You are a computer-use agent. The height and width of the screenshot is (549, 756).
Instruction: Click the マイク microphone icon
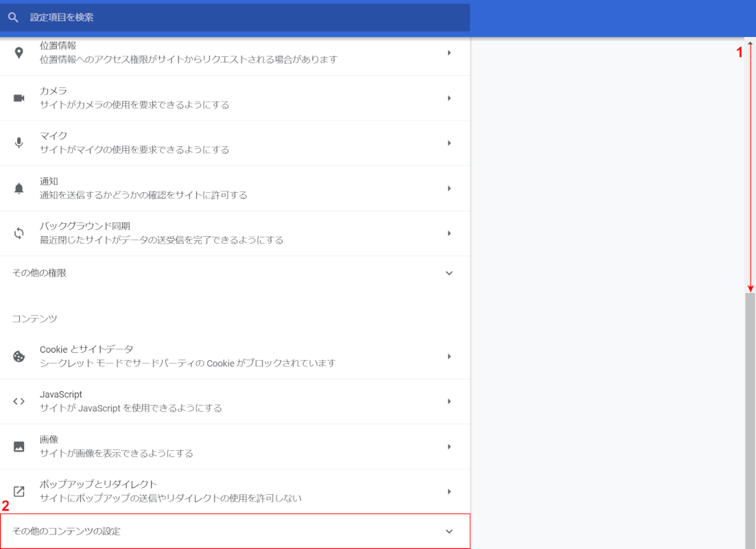coord(19,143)
